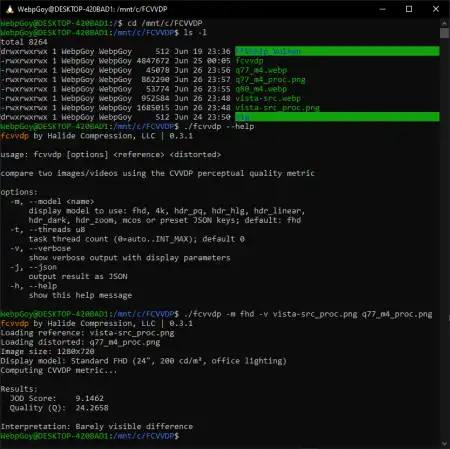
Task: Click vista-src.webp in the listing
Action: [x=268, y=98]
